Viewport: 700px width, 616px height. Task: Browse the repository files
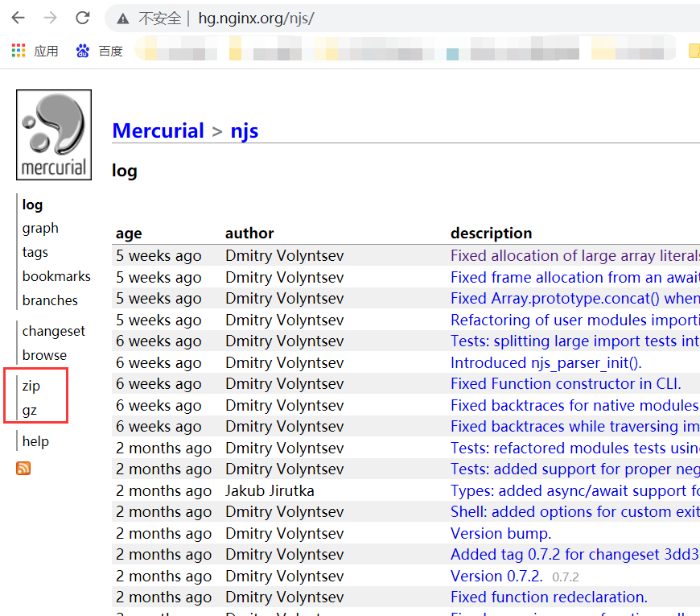pyautogui.click(x=44, y=354)
